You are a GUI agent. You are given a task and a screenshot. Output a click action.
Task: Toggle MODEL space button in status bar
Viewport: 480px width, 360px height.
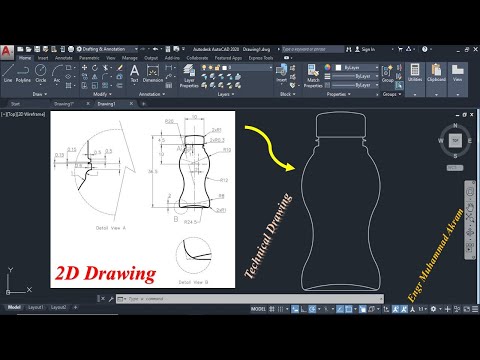coord(258,309)
